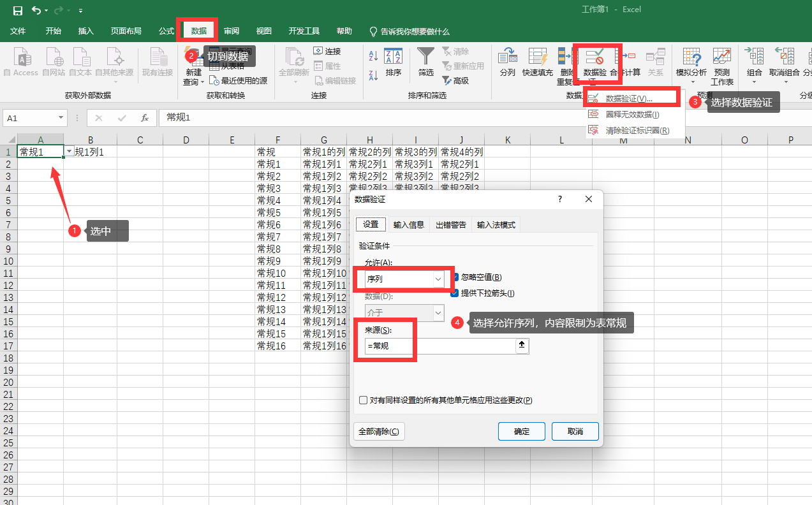
Task: Click the 全部清除 button
Action: coord(379,432)
